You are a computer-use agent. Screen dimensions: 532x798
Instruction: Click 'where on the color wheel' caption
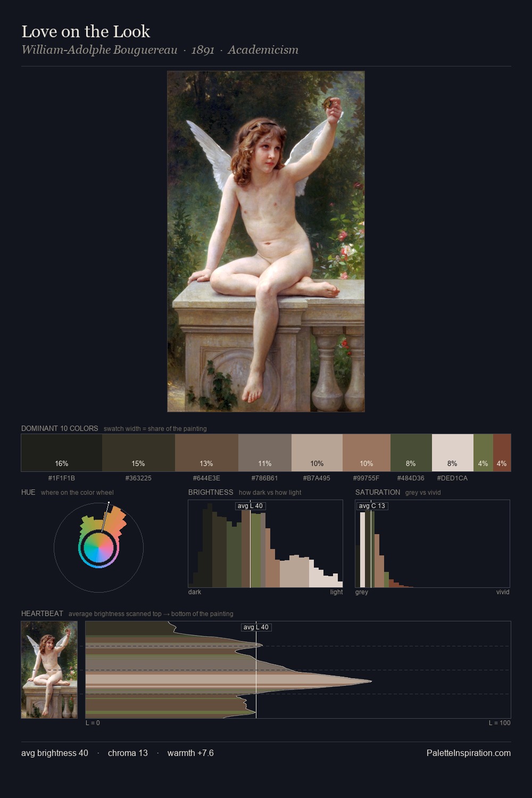[77, 493]
